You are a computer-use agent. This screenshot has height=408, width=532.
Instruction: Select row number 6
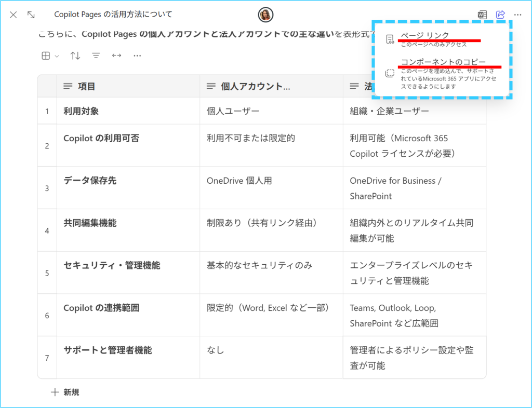coord(47,315)
